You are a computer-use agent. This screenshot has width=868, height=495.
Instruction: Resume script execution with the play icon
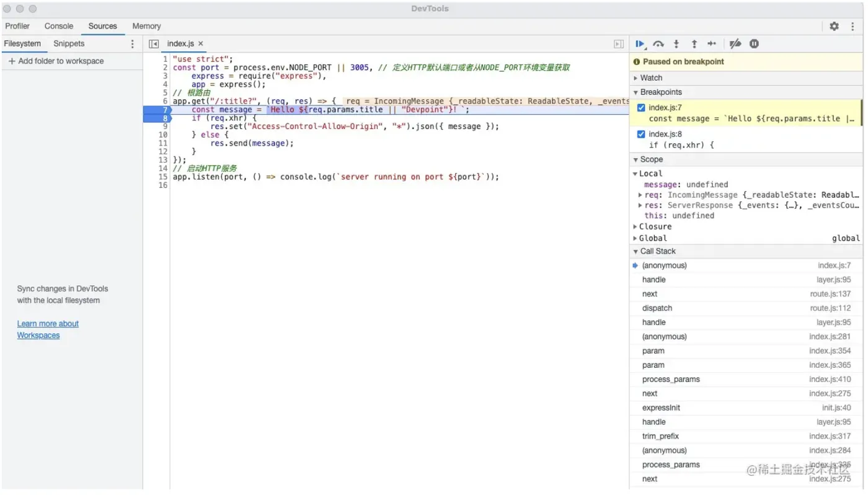640,44
